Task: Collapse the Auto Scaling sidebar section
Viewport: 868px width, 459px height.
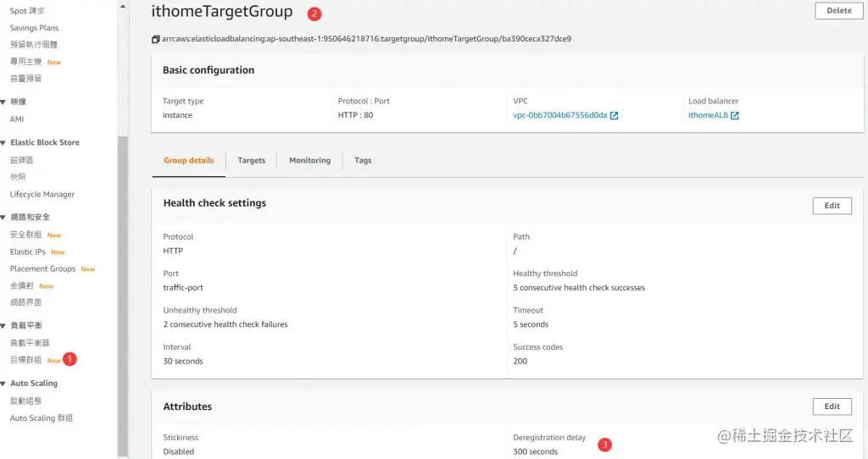Action: (3, 384)
